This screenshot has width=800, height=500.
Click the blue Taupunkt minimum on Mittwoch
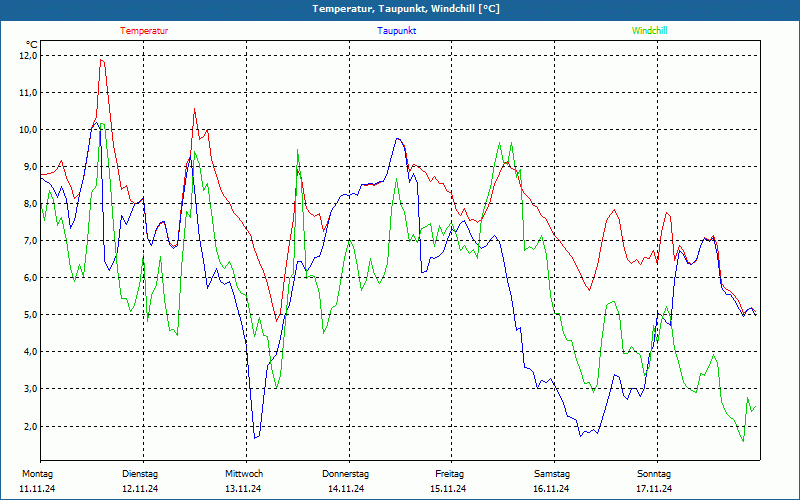(256, 437)
